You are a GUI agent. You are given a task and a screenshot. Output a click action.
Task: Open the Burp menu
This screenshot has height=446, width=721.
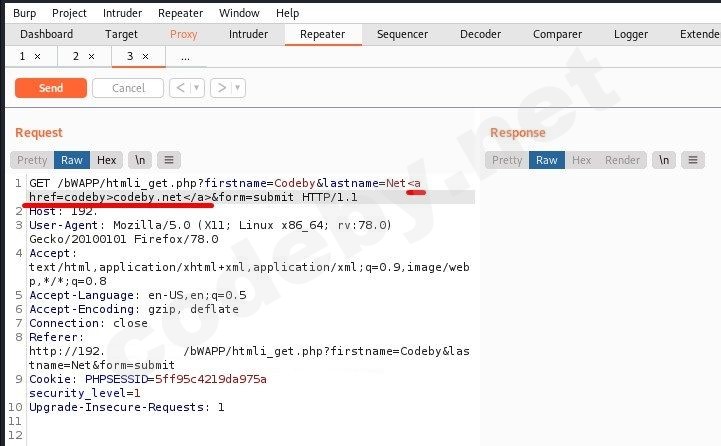(24, 13)
